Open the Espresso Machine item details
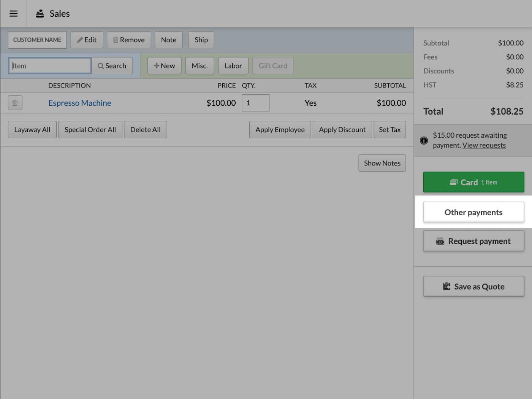This screenshot has width=532, height=399. point(79,103)
